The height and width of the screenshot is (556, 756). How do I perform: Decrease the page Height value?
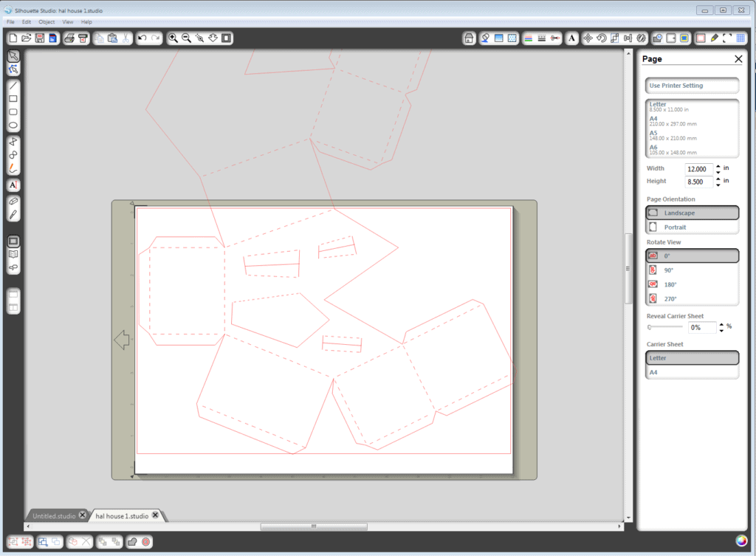718,185
